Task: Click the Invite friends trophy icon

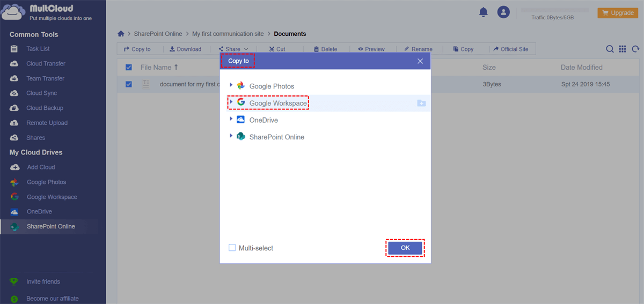Action: click(x=14, y=281)
